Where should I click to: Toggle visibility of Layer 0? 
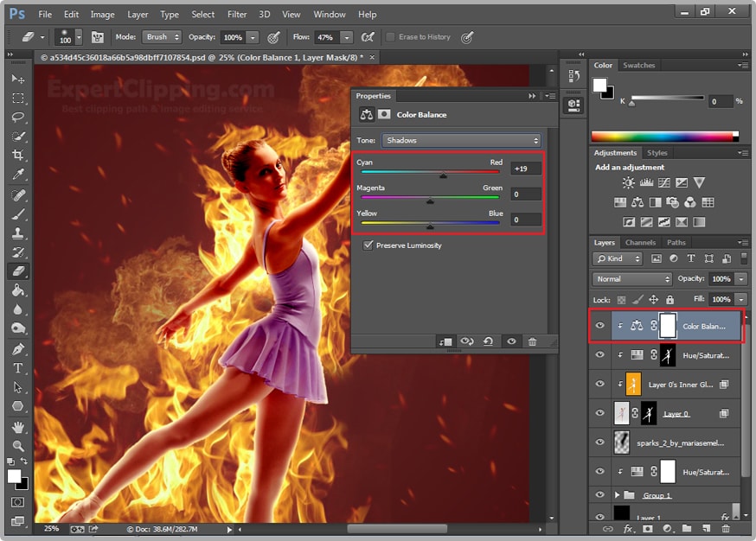[599, 412]
